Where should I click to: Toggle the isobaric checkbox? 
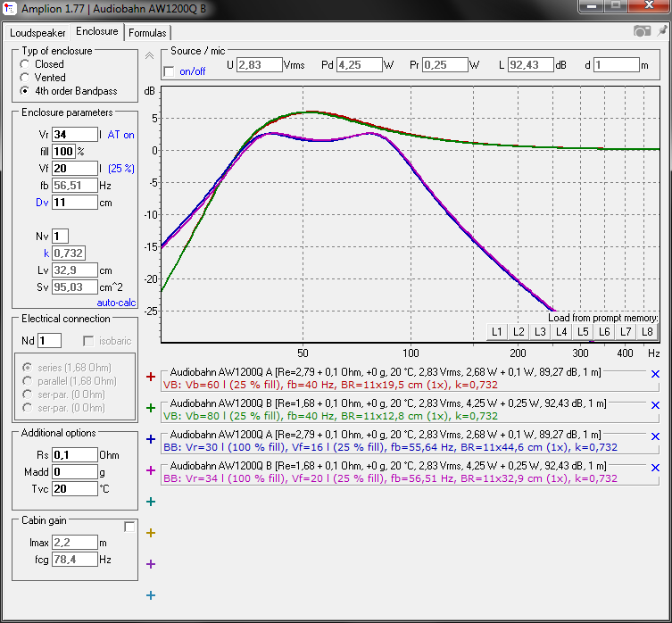click(88, 341)
